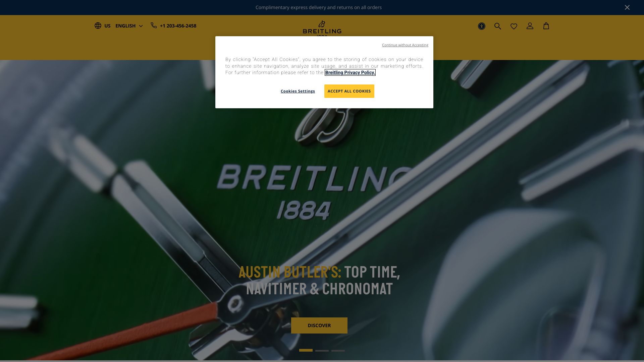Open the US country selector
This screenshot has width=644, height=362.
tap(107, 26)
